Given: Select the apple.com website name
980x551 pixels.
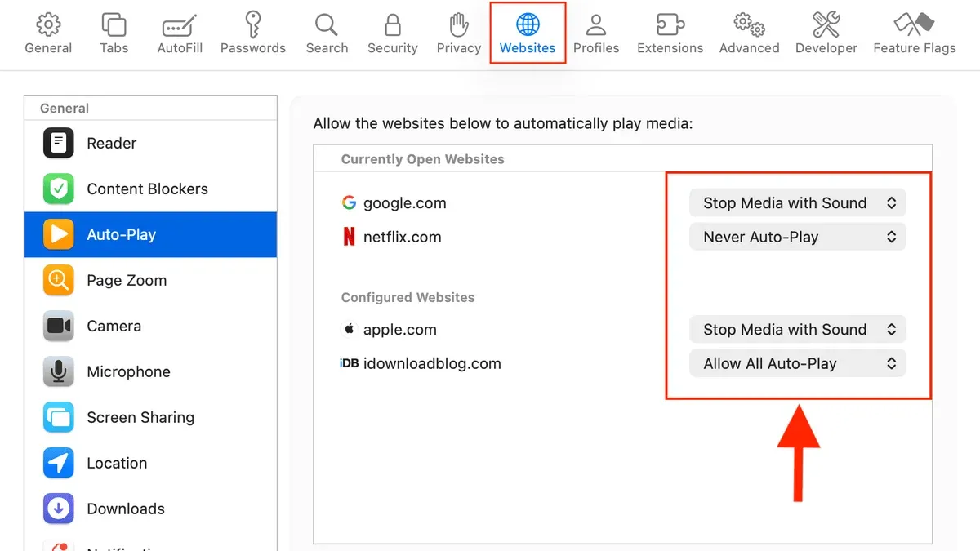Looking at the screenshot, I should click(399, 330).
